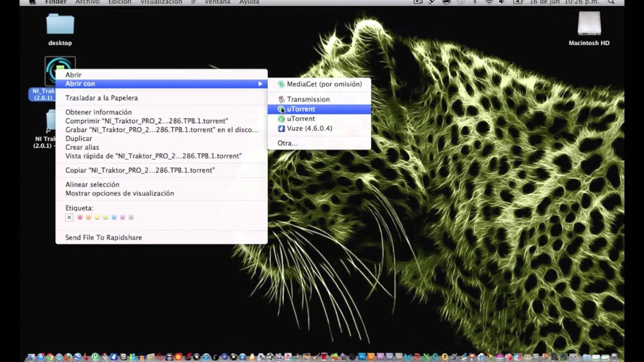Select Duplicar in the context menu

click(161, 138)
